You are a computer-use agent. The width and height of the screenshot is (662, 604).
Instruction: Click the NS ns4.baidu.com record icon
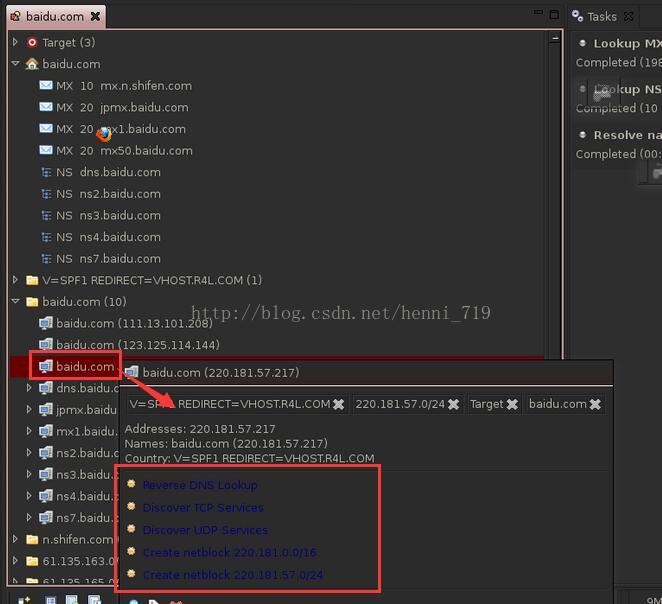46,237
